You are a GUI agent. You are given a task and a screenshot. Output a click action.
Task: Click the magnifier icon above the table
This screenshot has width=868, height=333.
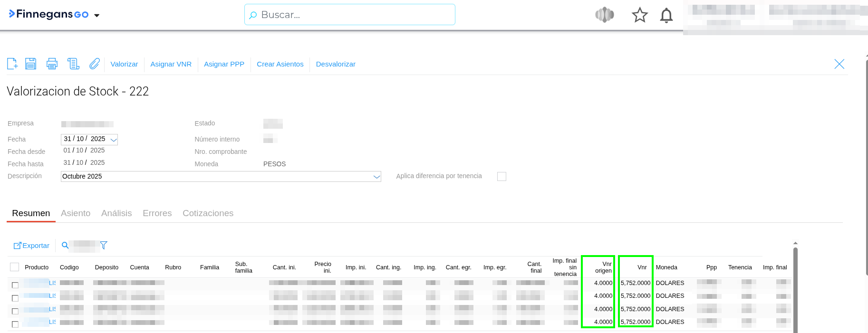click(65, 245)
